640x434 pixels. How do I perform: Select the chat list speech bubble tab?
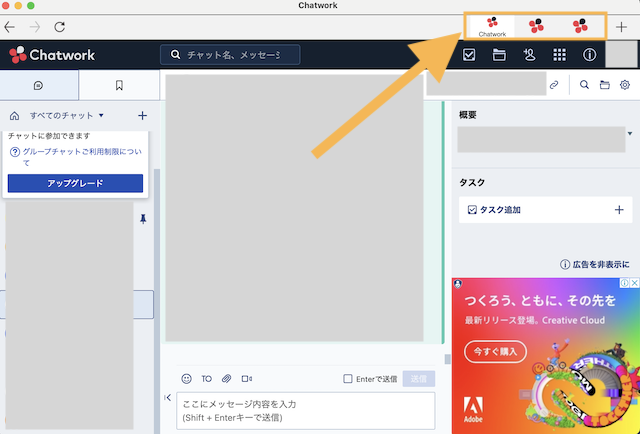(38, 85)
